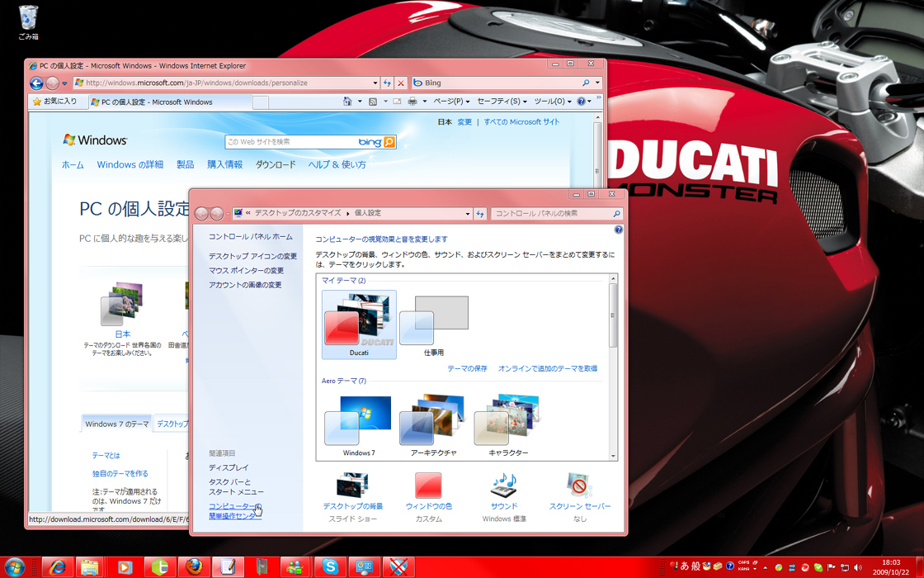Click the Read Mail icon in IE

point(397,102)
